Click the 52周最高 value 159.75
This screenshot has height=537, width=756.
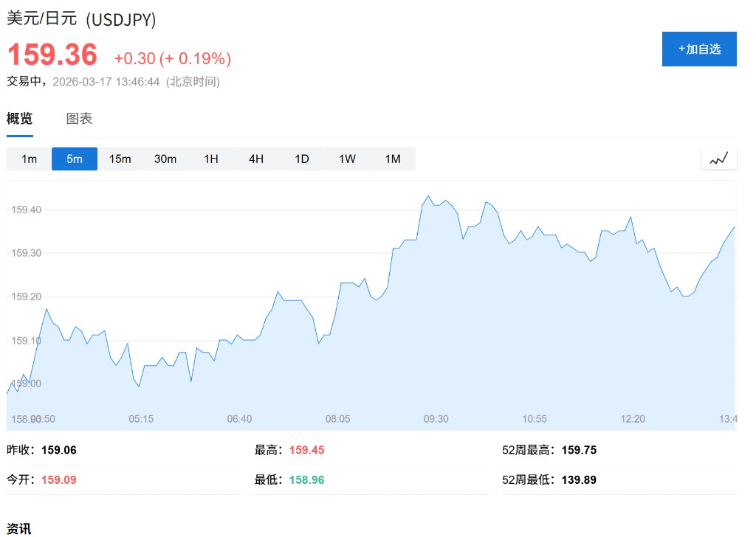pyautogui.click(x=579, y=450)
